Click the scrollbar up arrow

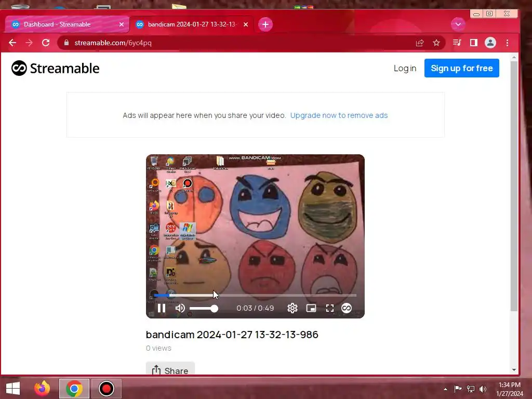pyautogui.click(x=514, y=57)
